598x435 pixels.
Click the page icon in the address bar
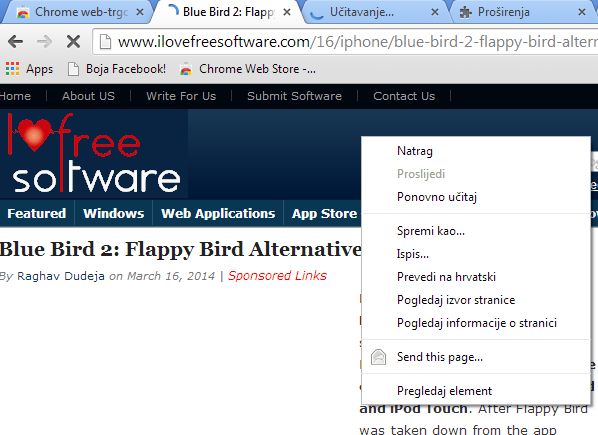tap(105, 42)
